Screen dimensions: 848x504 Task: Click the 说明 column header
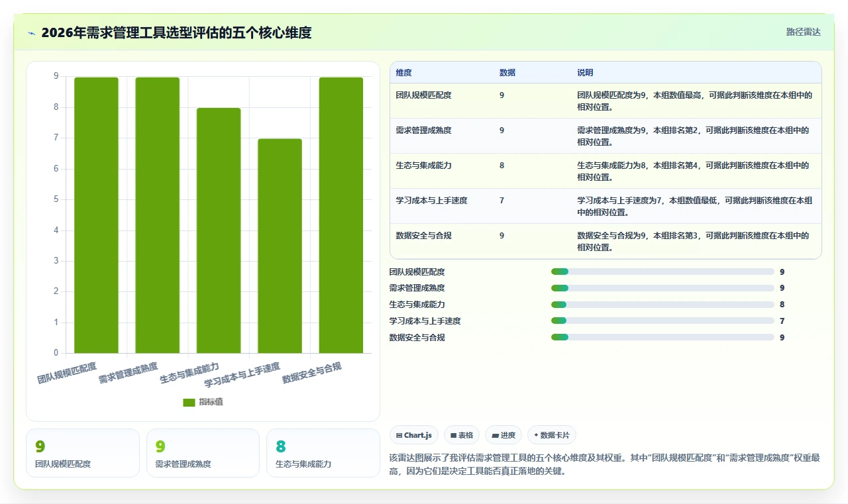(x=585, y=73)
